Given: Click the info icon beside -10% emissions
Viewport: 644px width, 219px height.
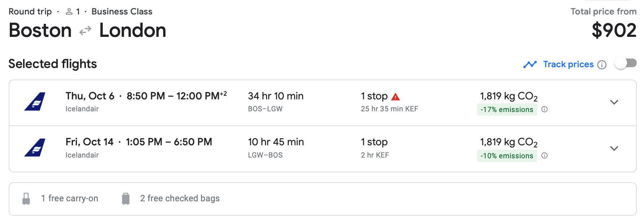Looking at the screenshot, I should 545,156.
